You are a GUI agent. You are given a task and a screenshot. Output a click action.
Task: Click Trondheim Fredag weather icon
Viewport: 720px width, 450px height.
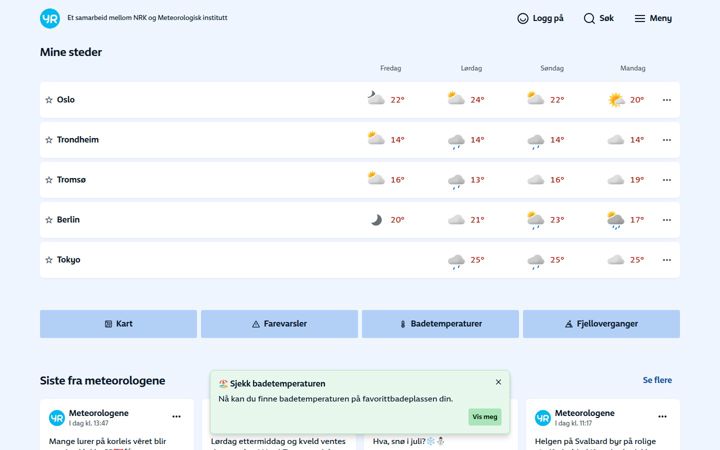coord(376,138)
